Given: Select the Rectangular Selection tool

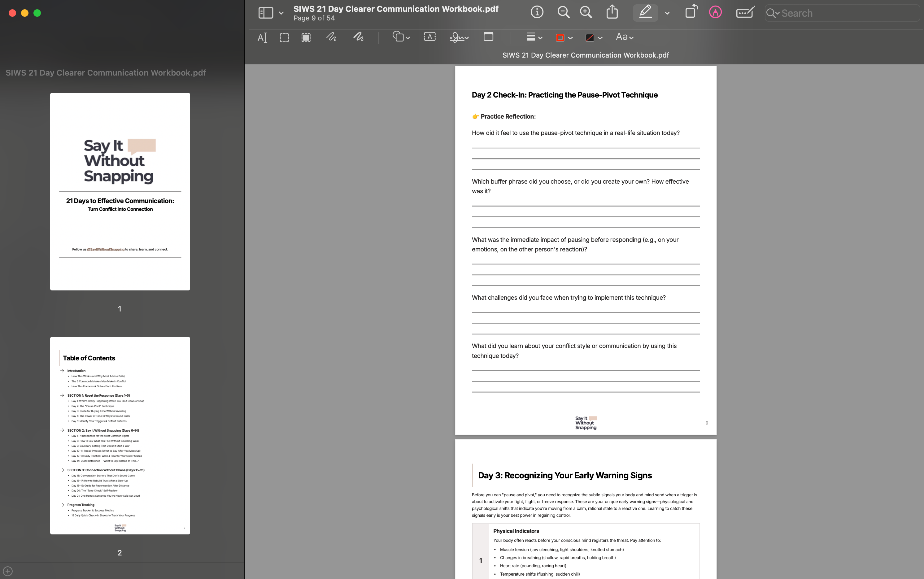Looking at the screenshot, I should [284, 37].
